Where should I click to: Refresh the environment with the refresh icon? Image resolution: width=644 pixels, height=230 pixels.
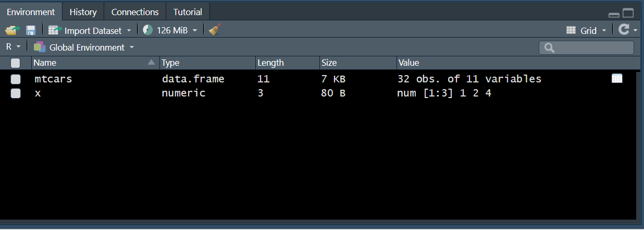624,30
